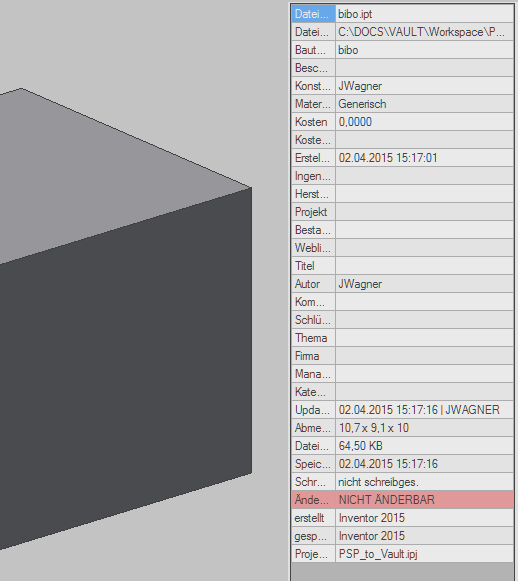Select the file path C:\DOCS\VAULT\Workspace value
518x581 pixels.
[x=424, y=32]
